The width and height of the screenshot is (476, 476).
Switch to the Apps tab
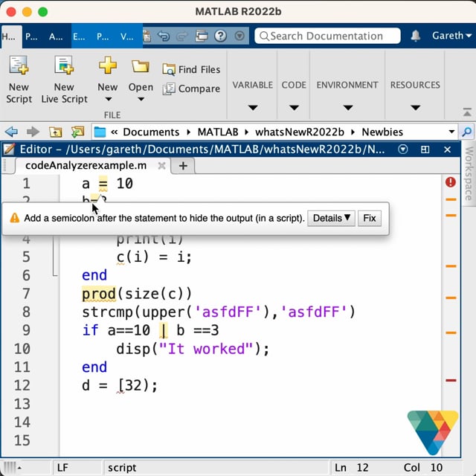pos(56,36)
